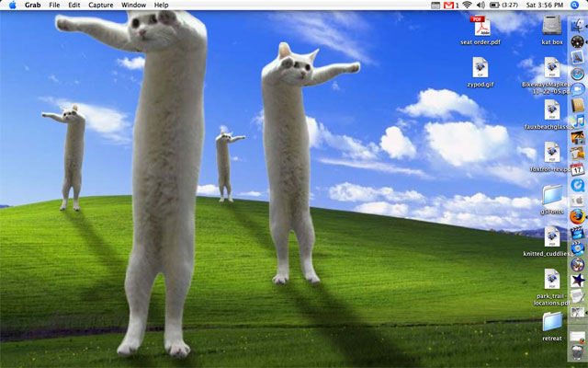The width and height of the screenshot is (588, 368).
Task: Open the Edit menu
Action: coord(73,5)
